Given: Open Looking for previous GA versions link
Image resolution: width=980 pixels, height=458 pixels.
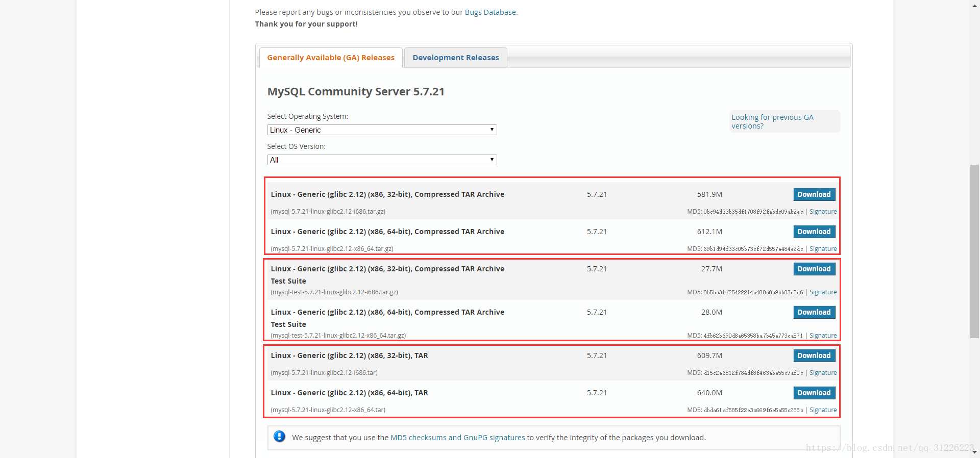Looking at the screenshot, I should click(x=772, y=121).
